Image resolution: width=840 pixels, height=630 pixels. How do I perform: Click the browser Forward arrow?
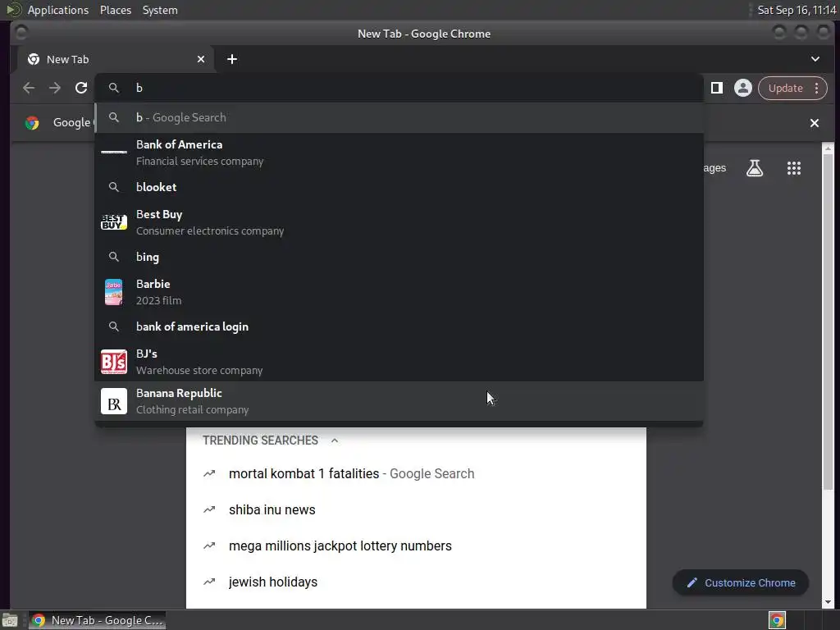pos(55,88)
